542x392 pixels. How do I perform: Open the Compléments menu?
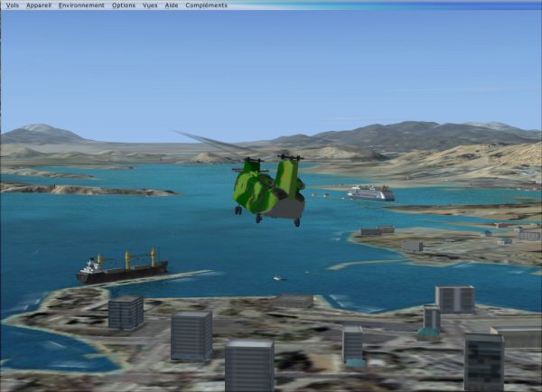click(x=206, y=5)
